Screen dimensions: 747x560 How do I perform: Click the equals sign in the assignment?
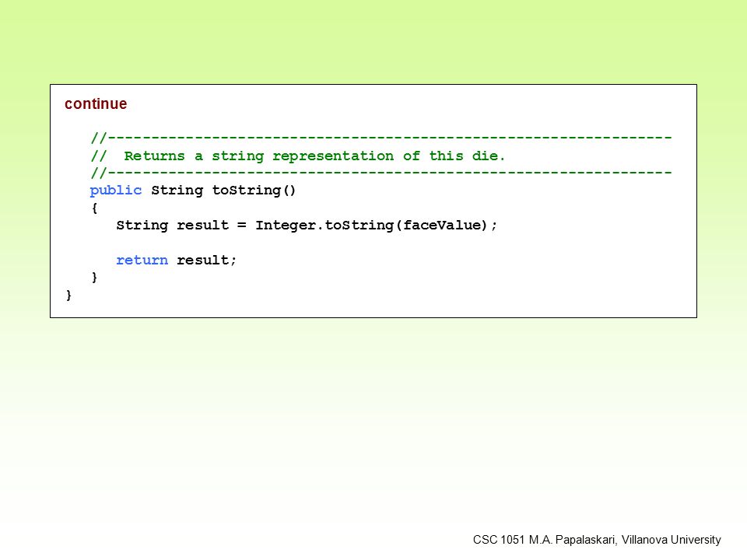point(242,226)
